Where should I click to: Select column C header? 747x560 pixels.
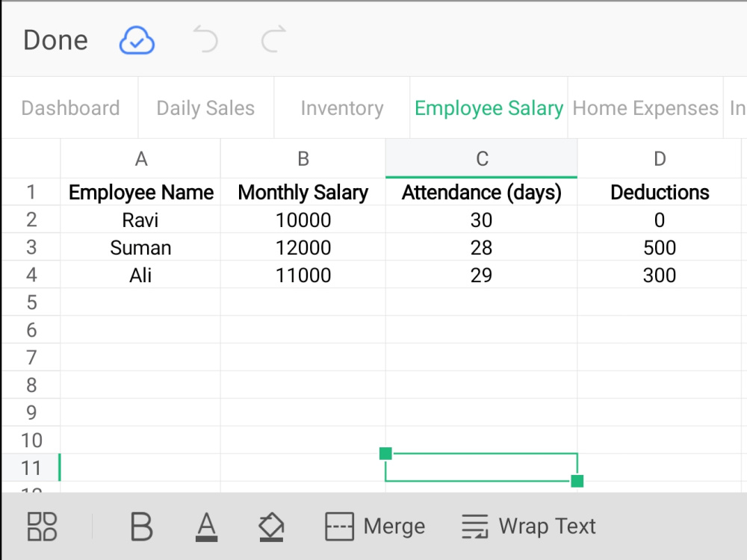click(x=482, y=158)
